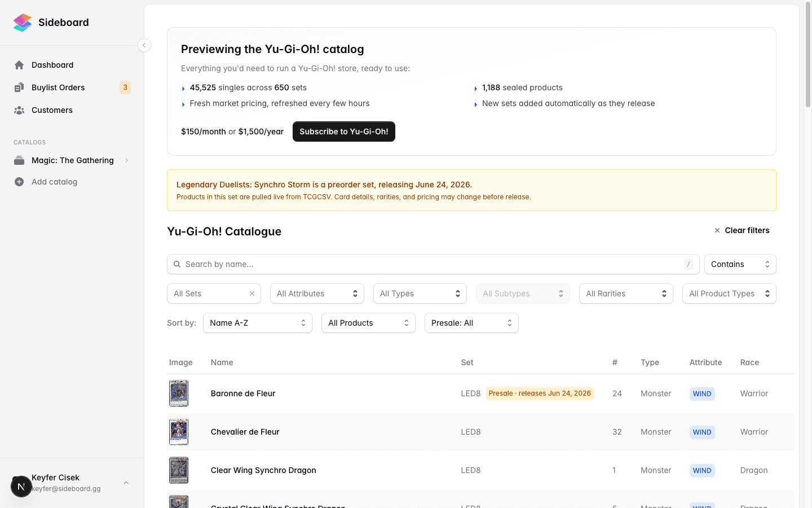This screenshot has width=812, height=508.
Task: Click Dragon race in Clear Wing row
Action: click(x=754, y=470)
